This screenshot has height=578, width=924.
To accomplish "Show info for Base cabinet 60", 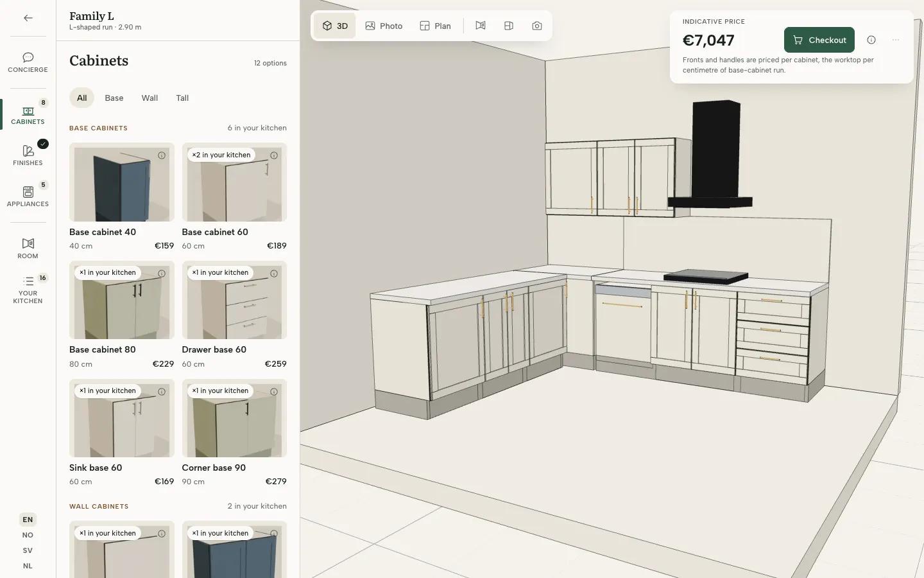I will tap(274, 155).
